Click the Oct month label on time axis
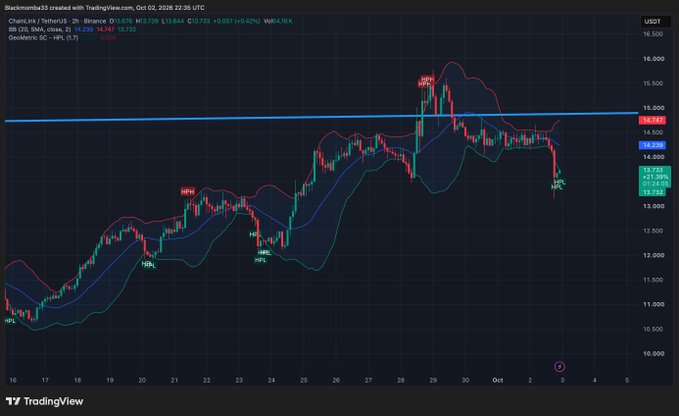This screenshot has width=679, height=416. point(498,380)
